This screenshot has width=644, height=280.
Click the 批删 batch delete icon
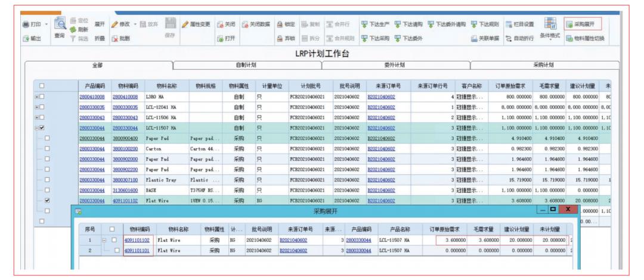(114, 39)
